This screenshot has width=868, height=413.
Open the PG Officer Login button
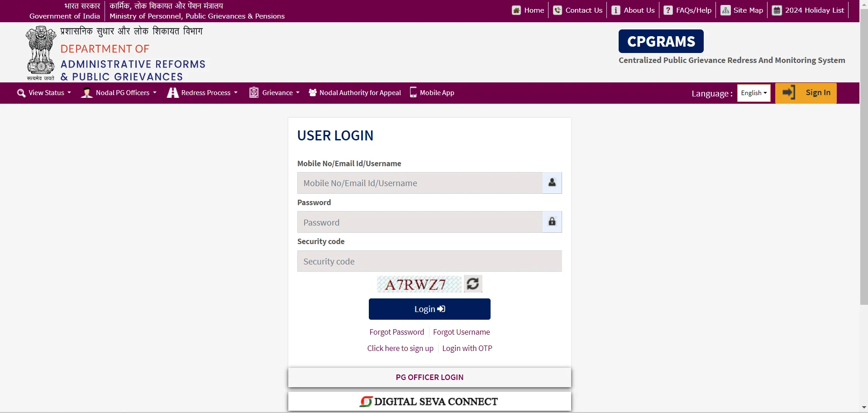(x=429, y=377)
